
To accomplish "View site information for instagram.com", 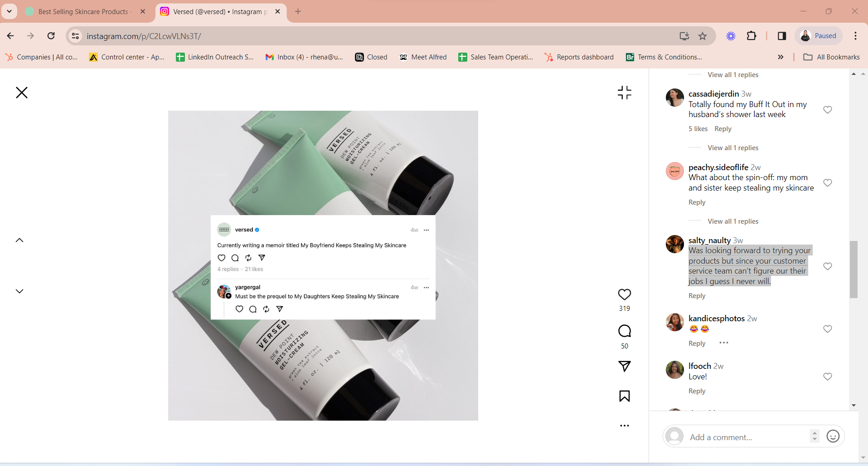I will pyautogui.click(x=76, y=36).
